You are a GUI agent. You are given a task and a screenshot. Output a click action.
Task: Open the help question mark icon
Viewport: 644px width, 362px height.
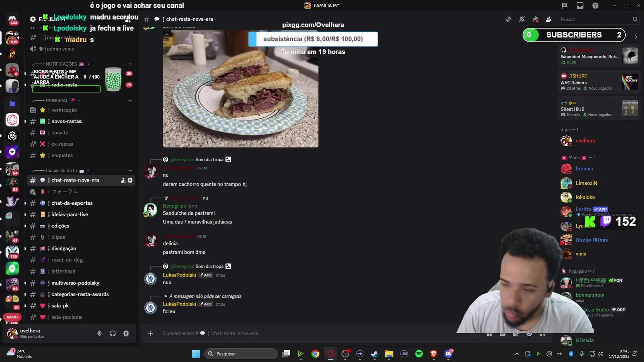[595, 6]
